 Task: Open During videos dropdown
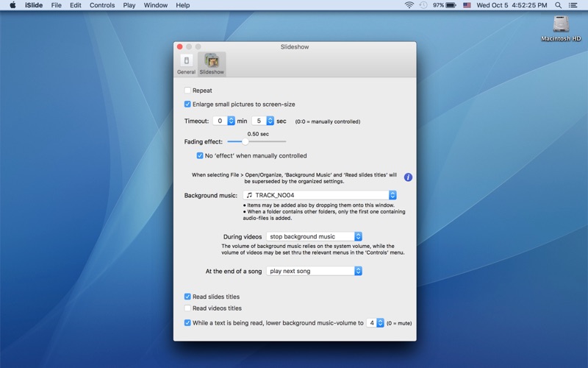pyautogui.click(x=315, y=236)
